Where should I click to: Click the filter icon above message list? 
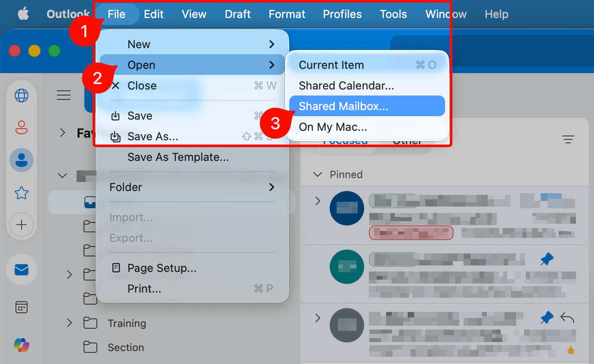coord(568,139)
